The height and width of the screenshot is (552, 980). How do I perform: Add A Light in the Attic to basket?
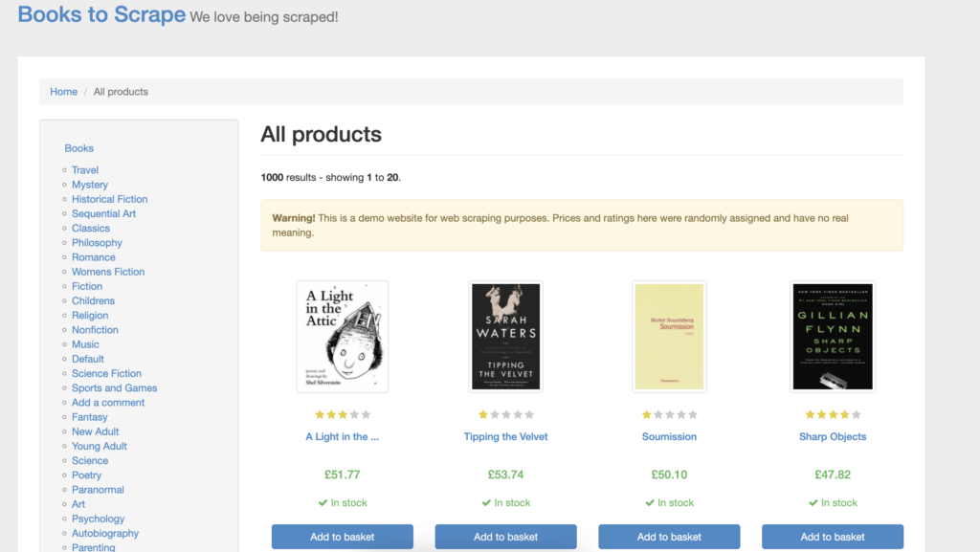click(343, 537)
